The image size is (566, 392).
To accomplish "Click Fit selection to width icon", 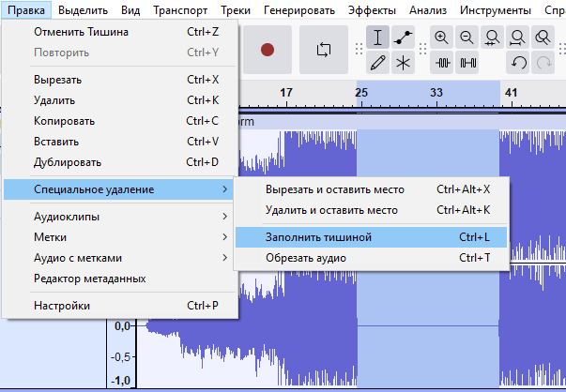I will coord(493,38).
